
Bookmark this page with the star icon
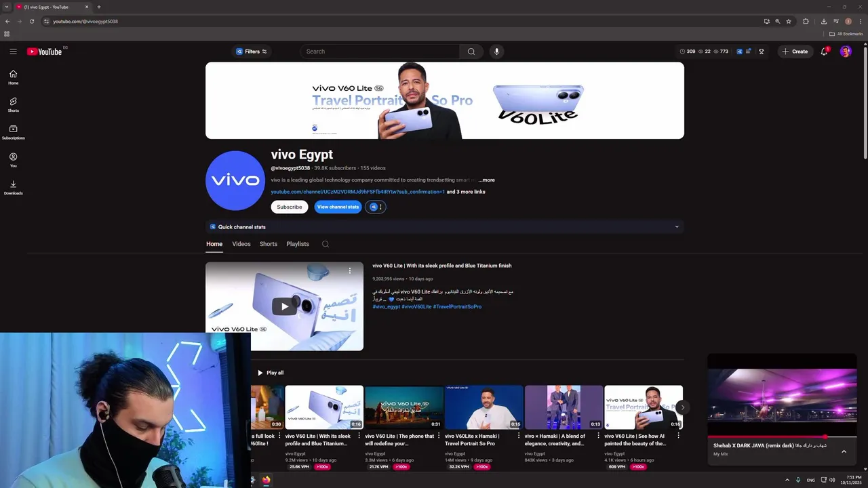tap(789, 21)
